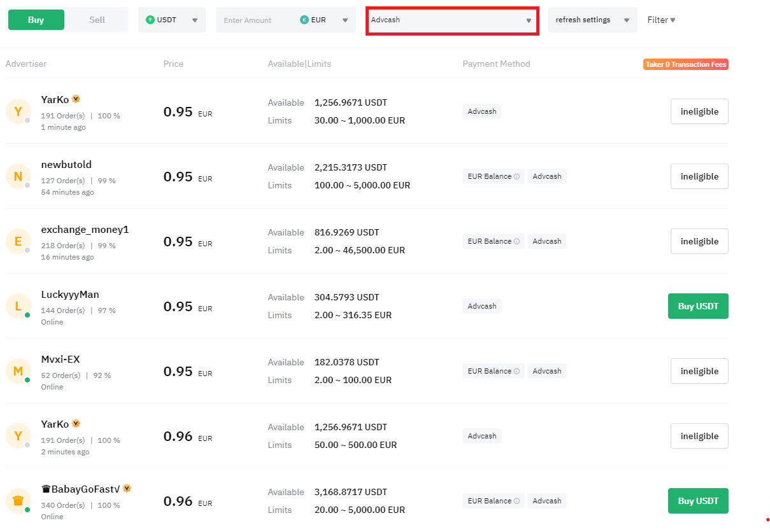Click the Taker 0 Transaction Fees badge
This screenshot has width=770, height=532.
[686, 64]
